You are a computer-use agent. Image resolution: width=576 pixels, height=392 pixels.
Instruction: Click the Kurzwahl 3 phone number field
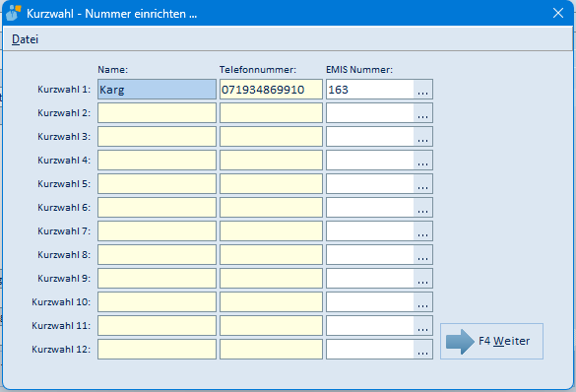tap(271, 136)
